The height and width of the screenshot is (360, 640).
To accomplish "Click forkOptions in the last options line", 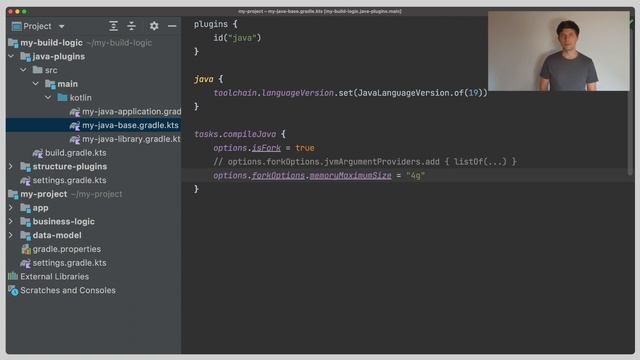I will coord(278,176).
